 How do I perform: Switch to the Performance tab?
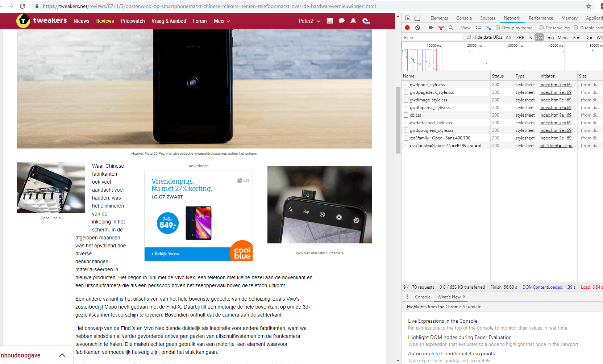pyautogui.click(x=541, y=18)
